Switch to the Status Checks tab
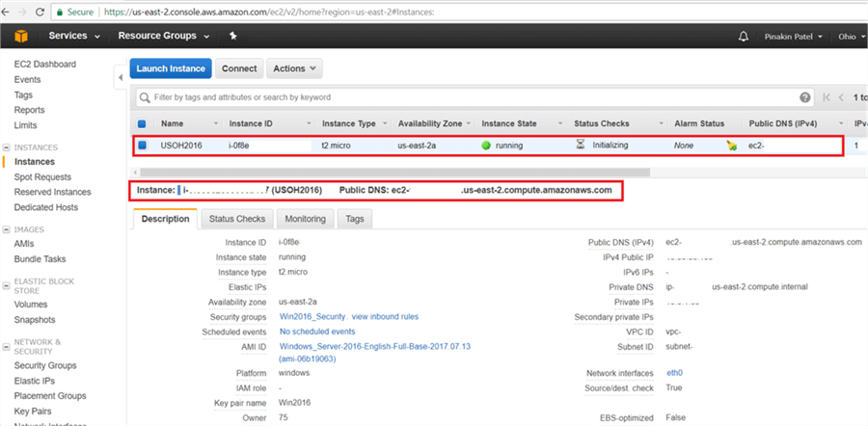This screenshot has width=868, height=426. click(237, 219)
